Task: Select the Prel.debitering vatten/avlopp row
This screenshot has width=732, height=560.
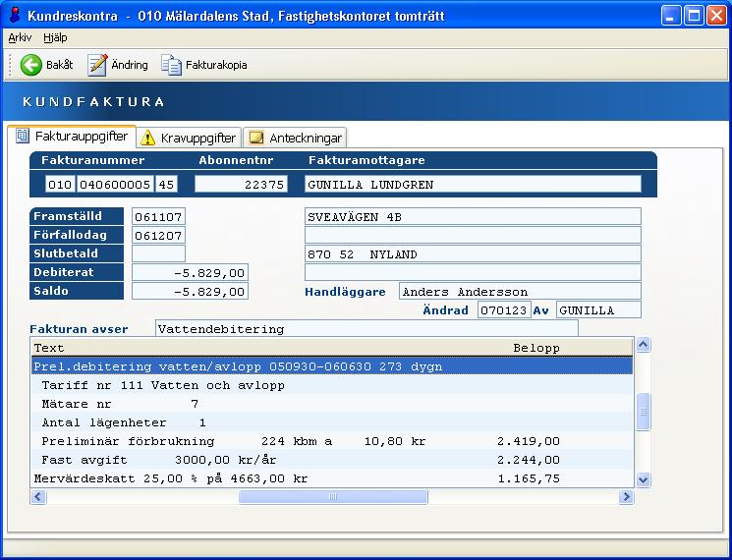Action: click(332, 366)
